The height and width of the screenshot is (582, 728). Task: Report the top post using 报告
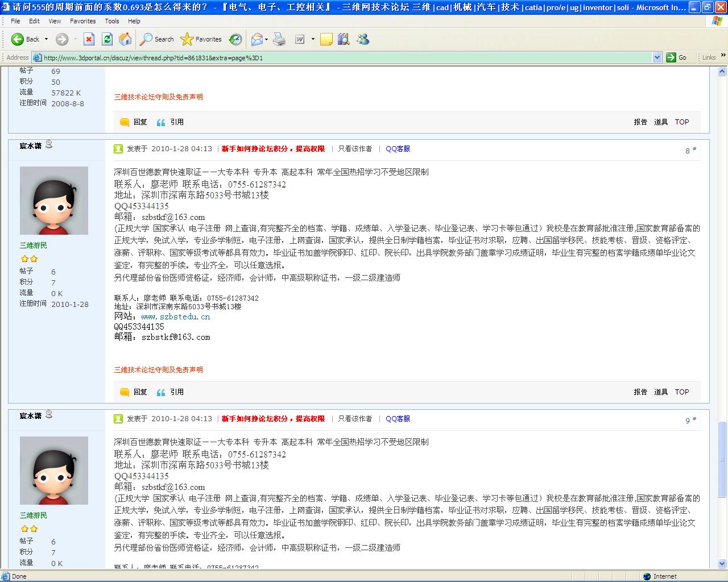[640, 122]
